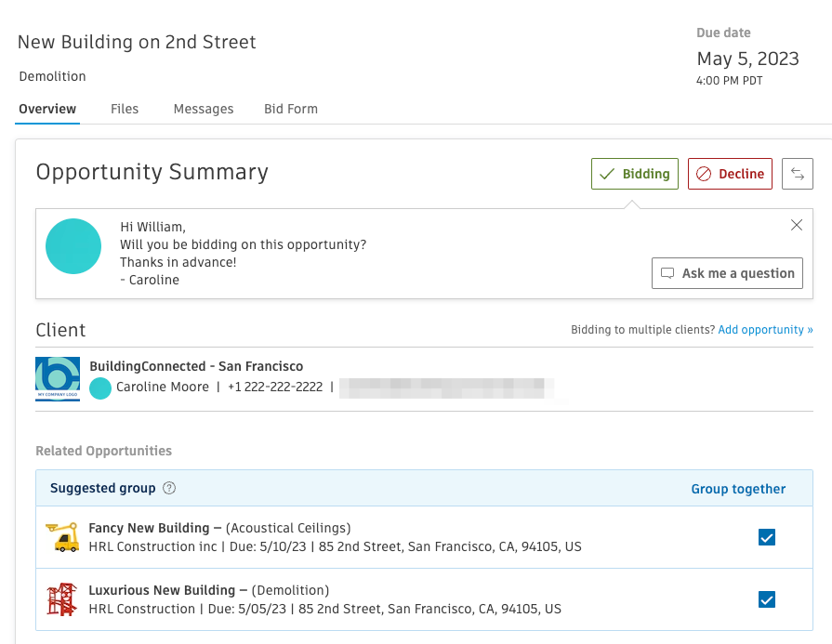Viewport: 832px width, 644px height.
Task: Click the Decline button
Action: click(730, 173)
